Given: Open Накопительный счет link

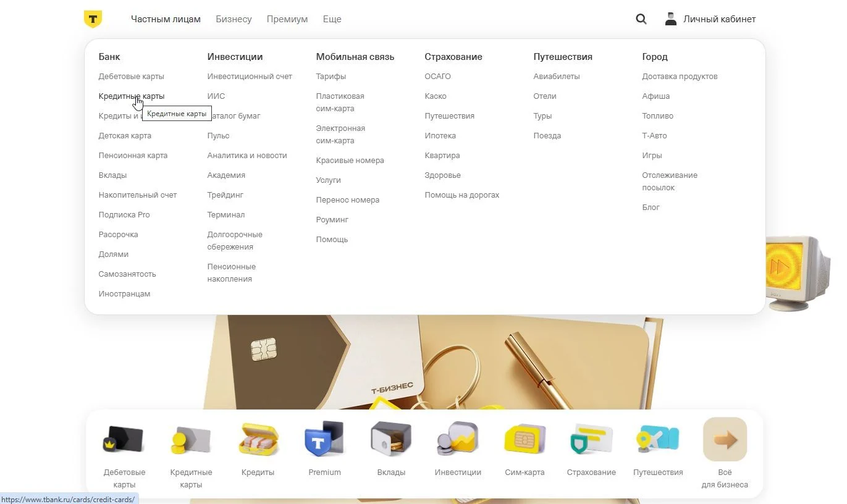Looking at the screenshot, I should [x=138, y=195].
